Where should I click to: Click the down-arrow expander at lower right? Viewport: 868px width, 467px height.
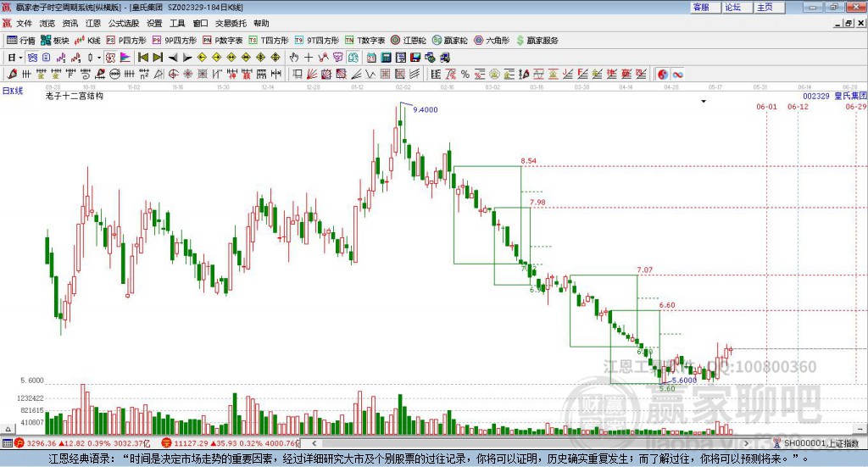point(860,429)
